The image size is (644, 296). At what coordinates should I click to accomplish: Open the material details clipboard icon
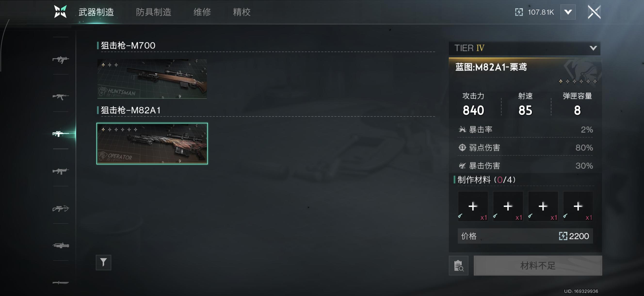(458, 265)
